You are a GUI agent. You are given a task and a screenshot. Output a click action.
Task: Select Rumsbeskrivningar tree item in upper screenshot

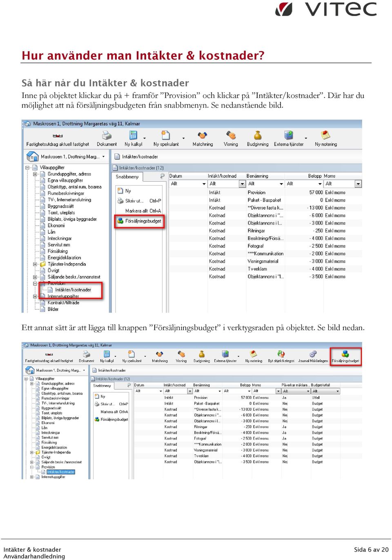[x=66, y=193]
